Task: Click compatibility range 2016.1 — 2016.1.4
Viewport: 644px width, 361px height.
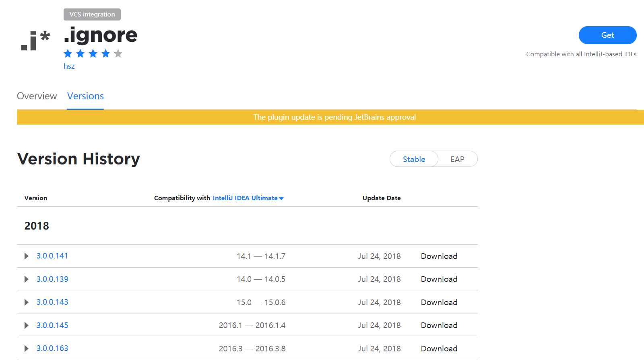Action: (252, 325)
